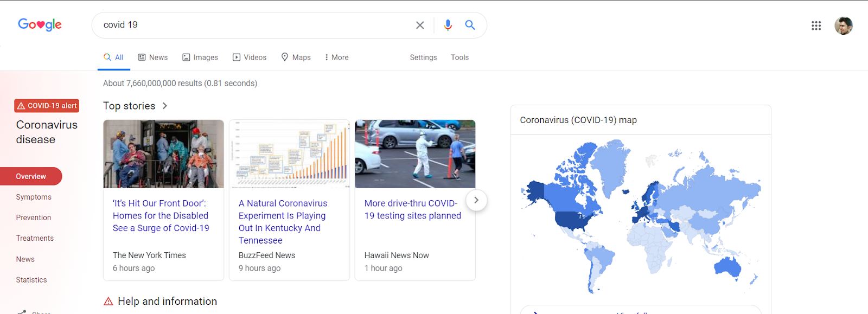The height and width of the screenshot is (314, 868).
Task: Click '1 hour ago' timestamp
Action: pyautogui.click(x=384, y=268)
